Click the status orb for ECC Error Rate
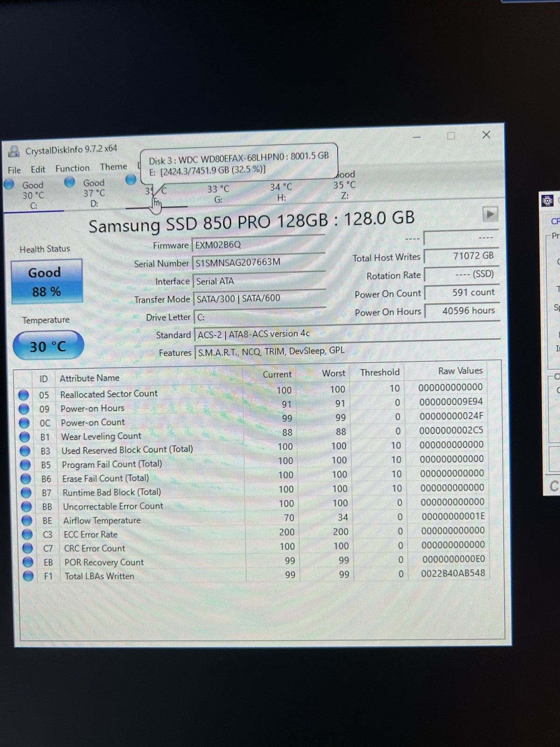 [x=28, y=535]
